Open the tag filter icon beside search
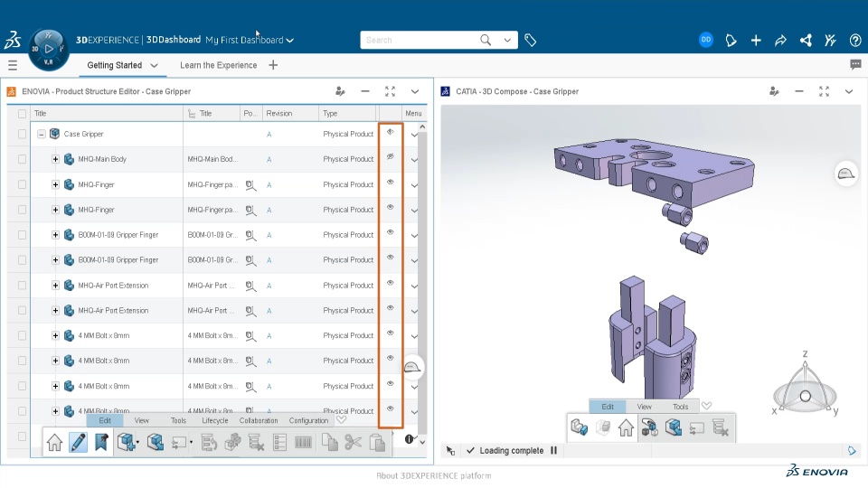This screenshot has height=488, width=868. point(531,41)
